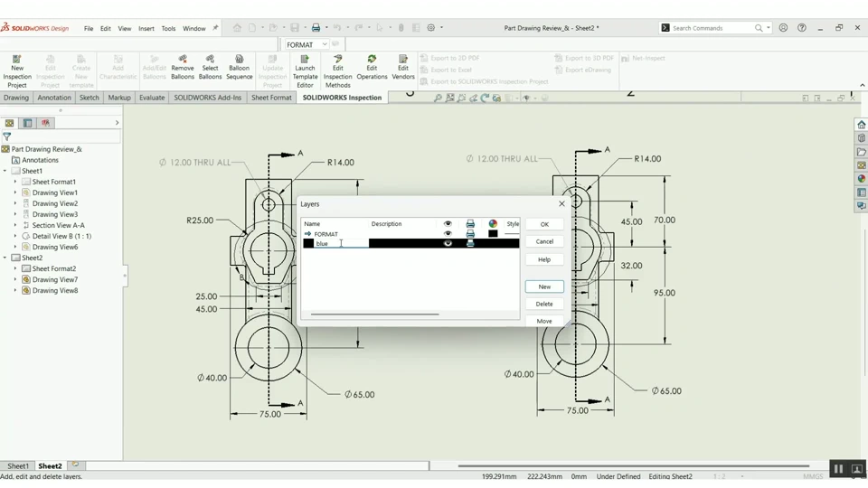The width and height of the screenshot is (868, 488).
Task: Toggle the print icon of the blue layer
Action: (x=470, y=243)
